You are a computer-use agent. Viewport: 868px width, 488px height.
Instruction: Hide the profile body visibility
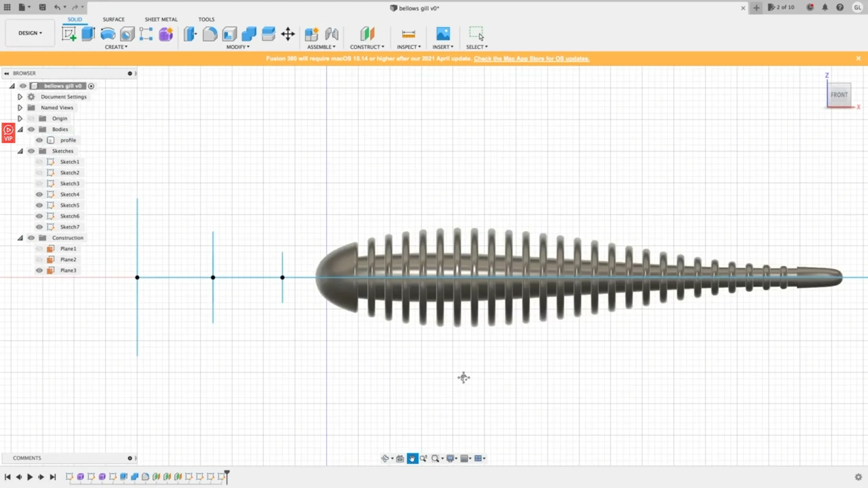point(39,140)
